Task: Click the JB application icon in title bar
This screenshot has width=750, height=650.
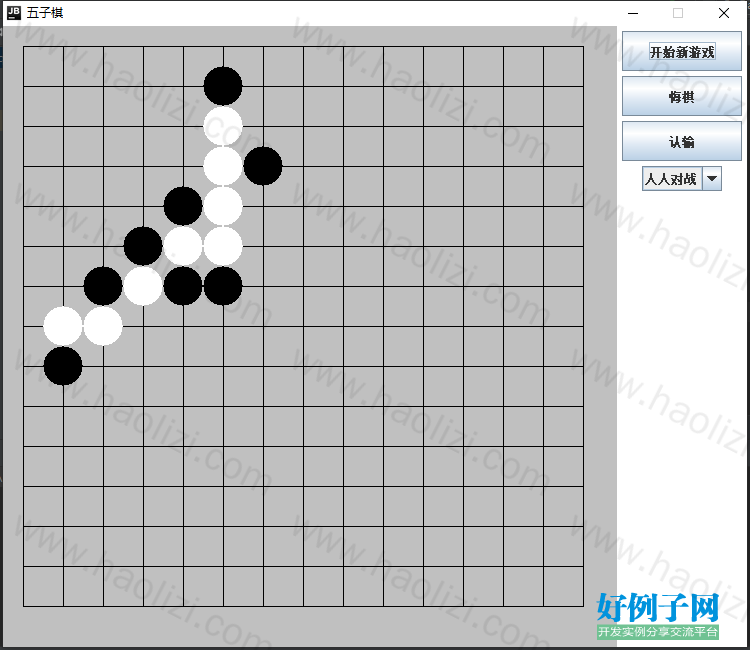Action: pos(14,12)
